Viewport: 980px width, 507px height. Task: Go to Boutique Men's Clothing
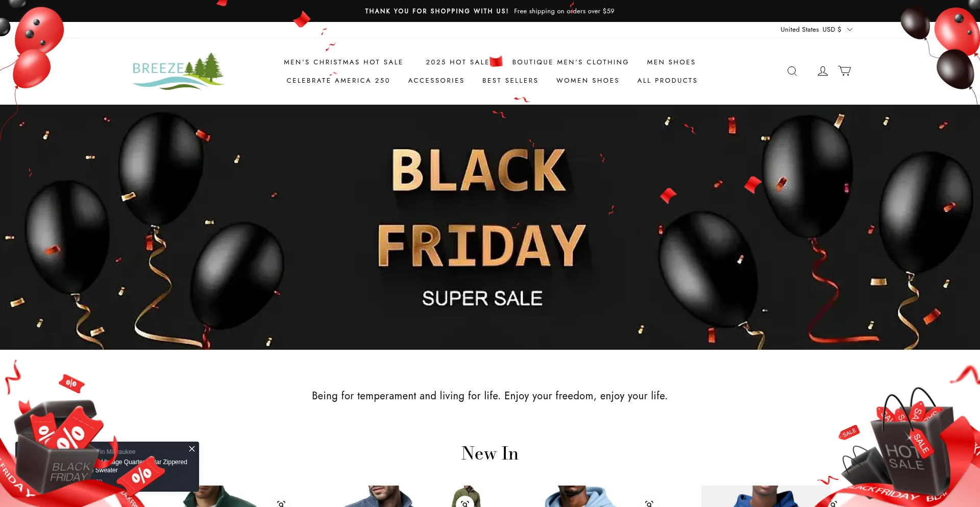pos(571,62)
